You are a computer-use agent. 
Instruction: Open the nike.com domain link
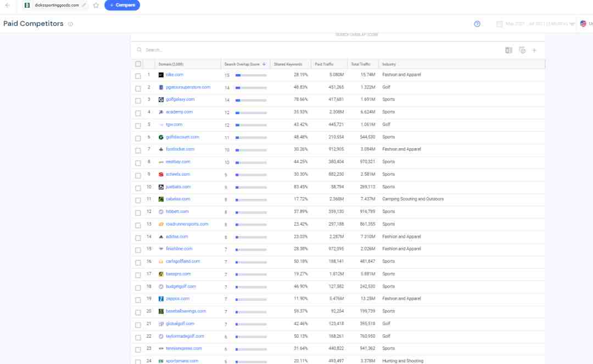tap(175, 75)
